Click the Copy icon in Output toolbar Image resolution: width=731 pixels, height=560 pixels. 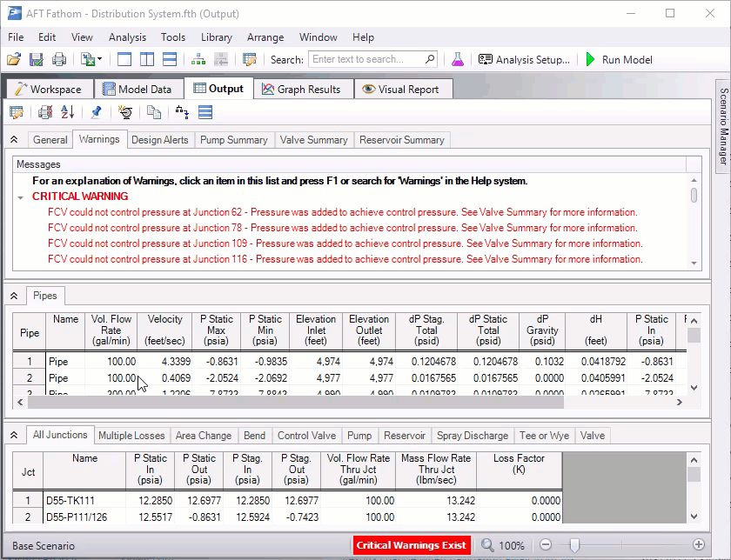pyautogui.click(x=154, y=112)
